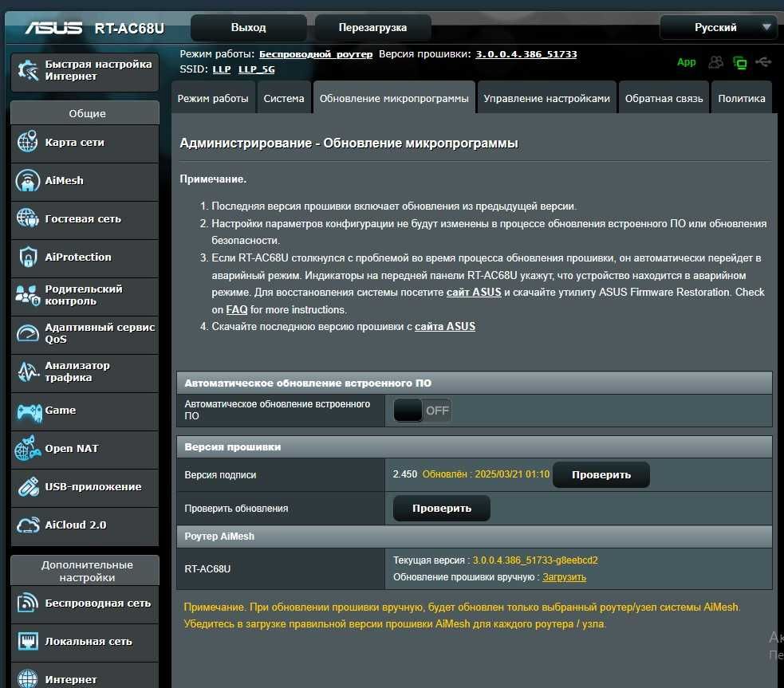This screenshot has height=688, width=784.
Task: Switch to the Политика tab
Action: click(742, 98)
